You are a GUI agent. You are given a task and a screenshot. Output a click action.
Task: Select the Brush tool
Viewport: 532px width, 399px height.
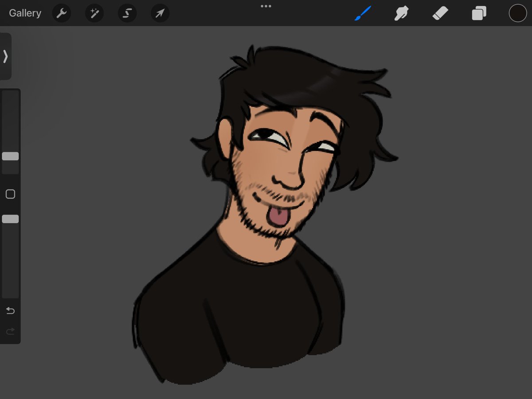pyautogui.click(x=362, y=13)
